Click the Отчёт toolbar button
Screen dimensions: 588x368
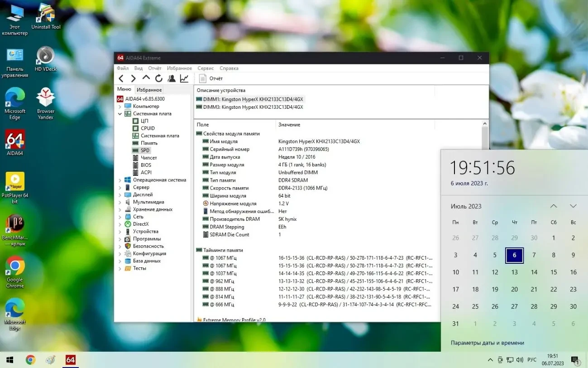[x=211, y=78]
